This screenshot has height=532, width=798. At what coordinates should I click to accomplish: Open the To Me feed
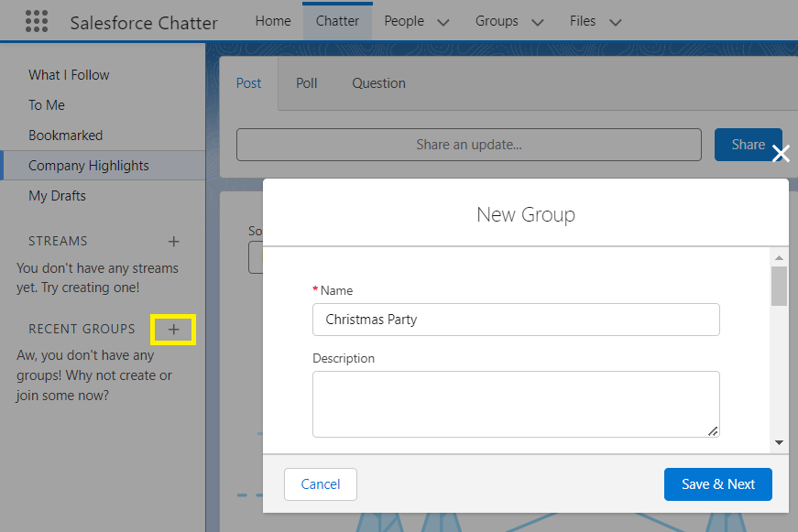pos(47,104)
